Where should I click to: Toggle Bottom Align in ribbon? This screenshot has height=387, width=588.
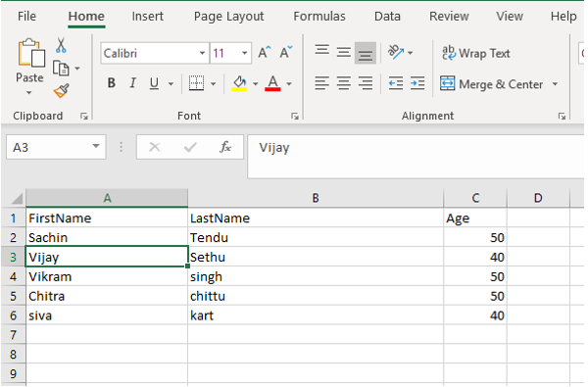click(x=366, y=53)
